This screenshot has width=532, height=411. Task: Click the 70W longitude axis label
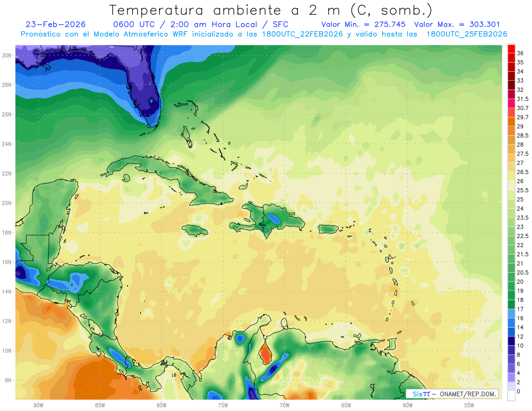tap(285, 405)
